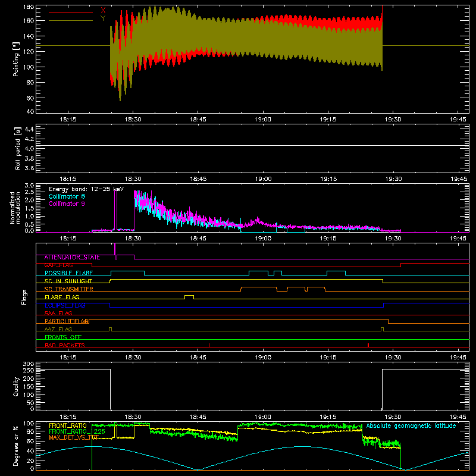This screenshot has width=476, height=476.
Task: Select the green FRONT_RATIO_1225 legend entry
Action: click(77, 431)
